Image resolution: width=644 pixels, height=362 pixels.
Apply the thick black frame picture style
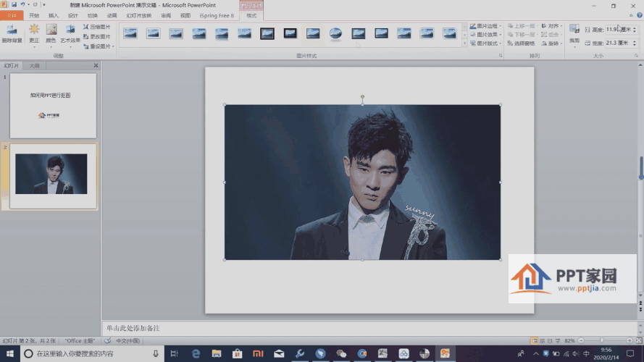tap(290, 33)
